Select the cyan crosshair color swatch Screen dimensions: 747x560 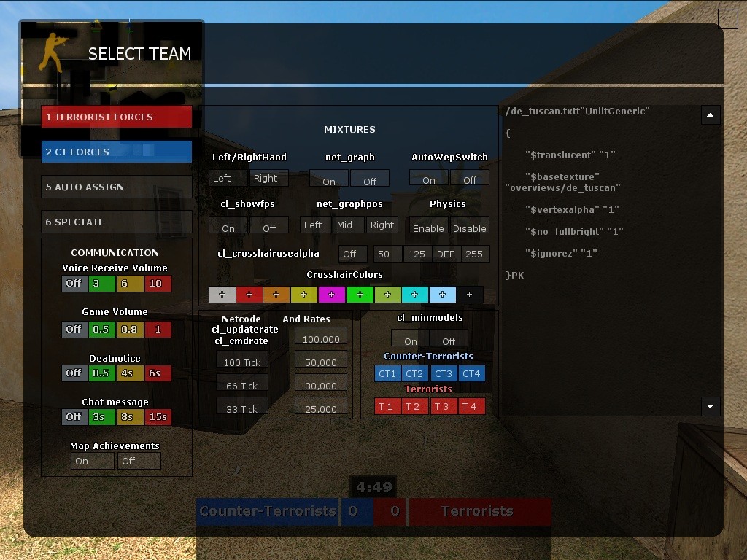click(414, 295)
